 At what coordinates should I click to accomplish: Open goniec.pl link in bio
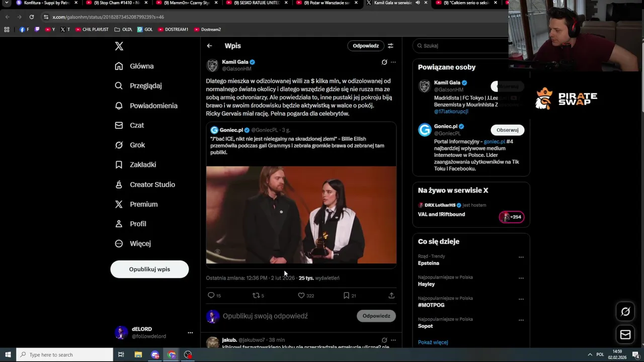[x=494, y=142]
